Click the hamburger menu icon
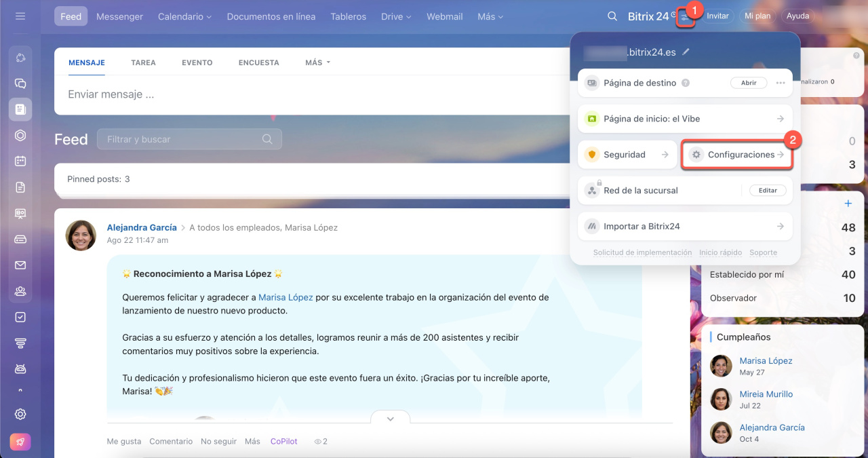868x458 pixels. pos(20,16)
